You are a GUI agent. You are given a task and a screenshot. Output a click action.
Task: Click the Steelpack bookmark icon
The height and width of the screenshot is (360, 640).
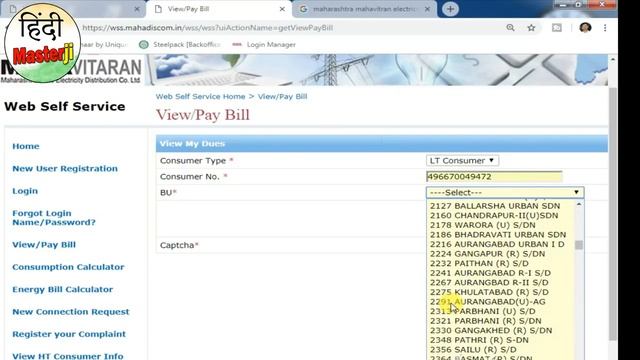(144, 44)
